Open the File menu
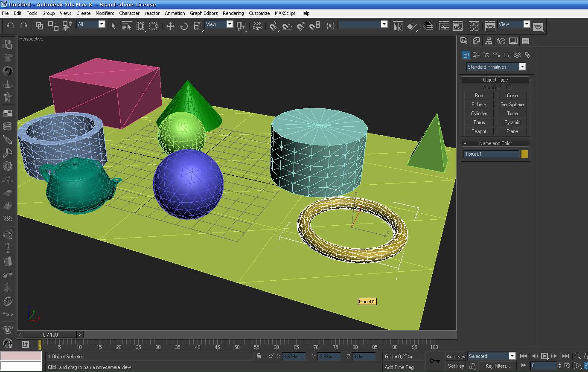 pos(6,13)
